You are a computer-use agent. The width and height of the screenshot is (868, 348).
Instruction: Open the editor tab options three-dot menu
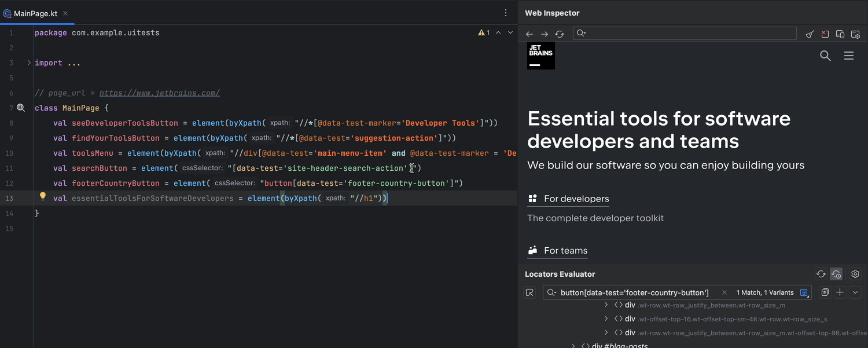pos(506,13)
